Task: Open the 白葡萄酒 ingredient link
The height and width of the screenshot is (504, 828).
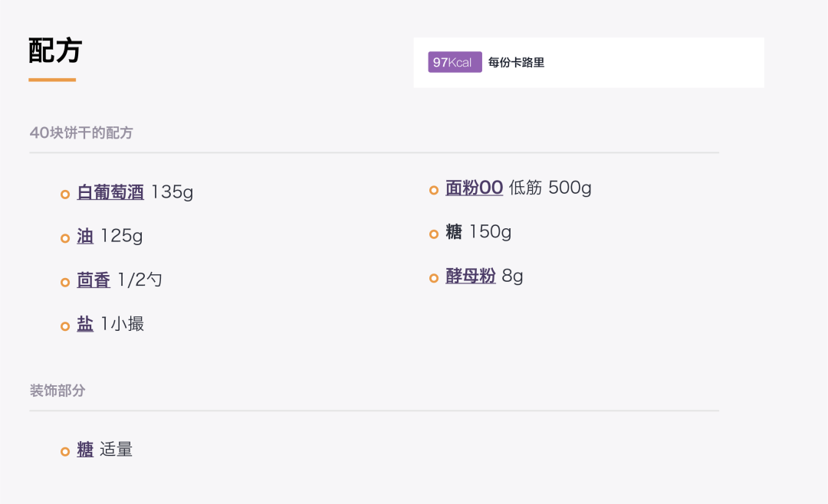Action: click(110, 192)
